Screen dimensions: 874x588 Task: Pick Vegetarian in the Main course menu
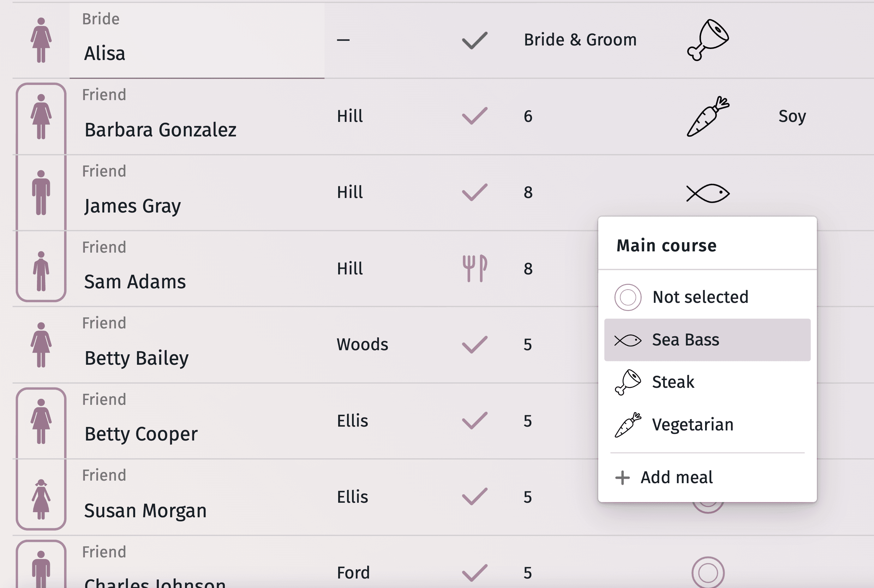click(x=692, y=425)
